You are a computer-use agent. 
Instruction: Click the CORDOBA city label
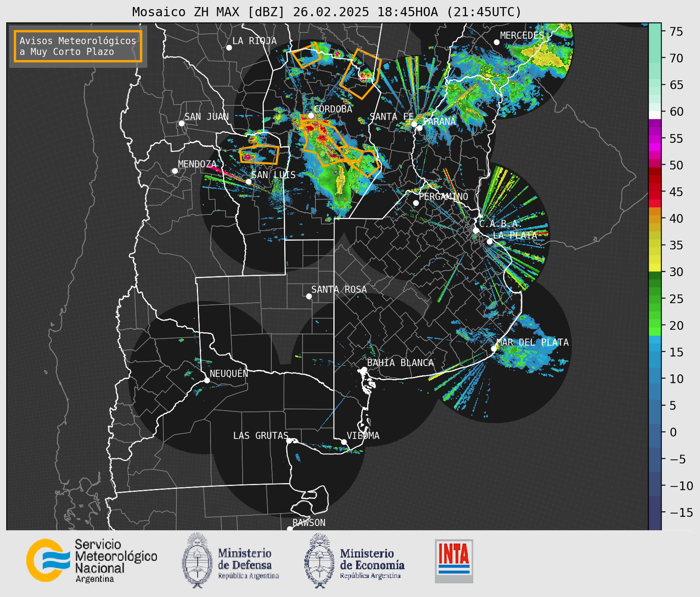pyautogui.click(x=333, y=109)
